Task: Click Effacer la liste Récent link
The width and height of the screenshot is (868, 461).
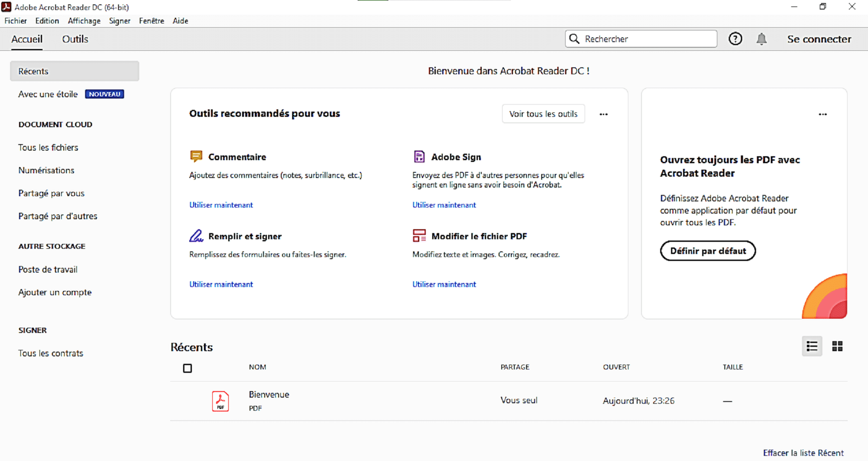Action: tap(803, 453)
